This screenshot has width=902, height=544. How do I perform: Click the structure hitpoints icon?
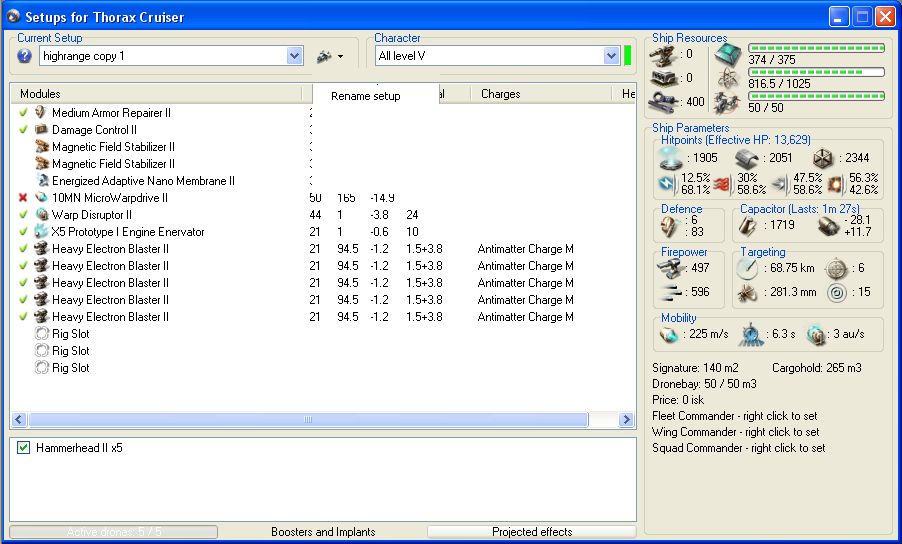point(823,158)
